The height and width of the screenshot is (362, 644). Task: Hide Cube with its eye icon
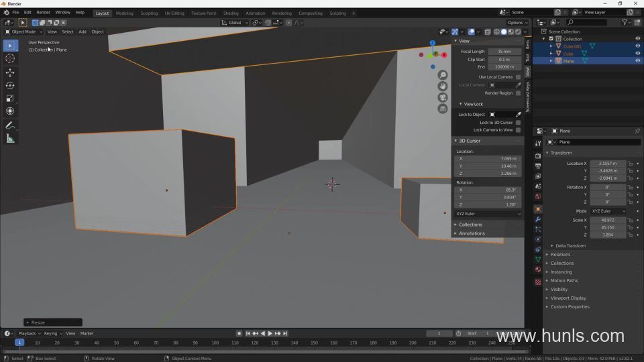click(x=637, y=54)
